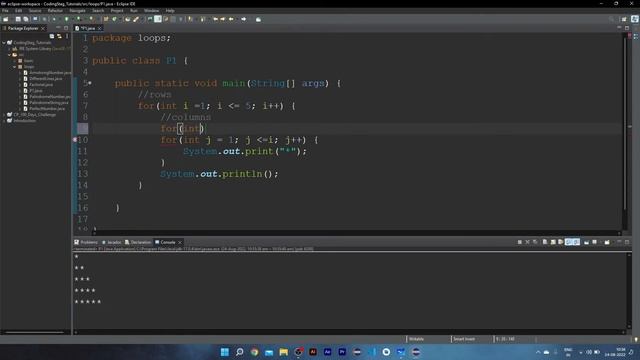The height and width of the screenshot is (360, 640).
Task: Close the Package Explorer view
Action: tap(43, 28)
